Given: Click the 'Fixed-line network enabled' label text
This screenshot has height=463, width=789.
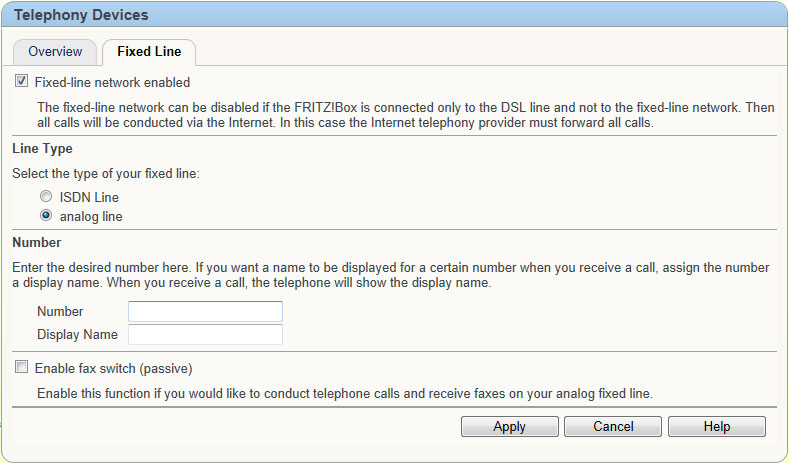Looking at the screenshot, I should [112, 83].
